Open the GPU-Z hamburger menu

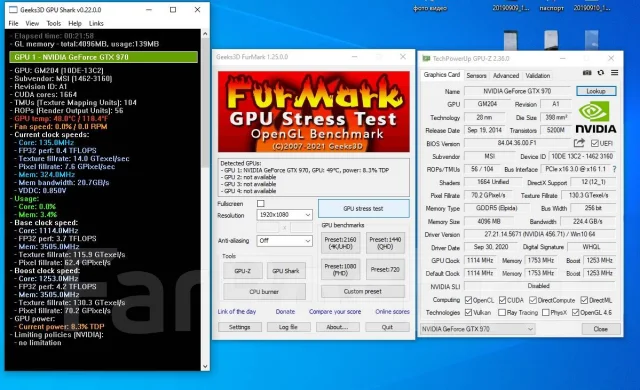[614, 73]
